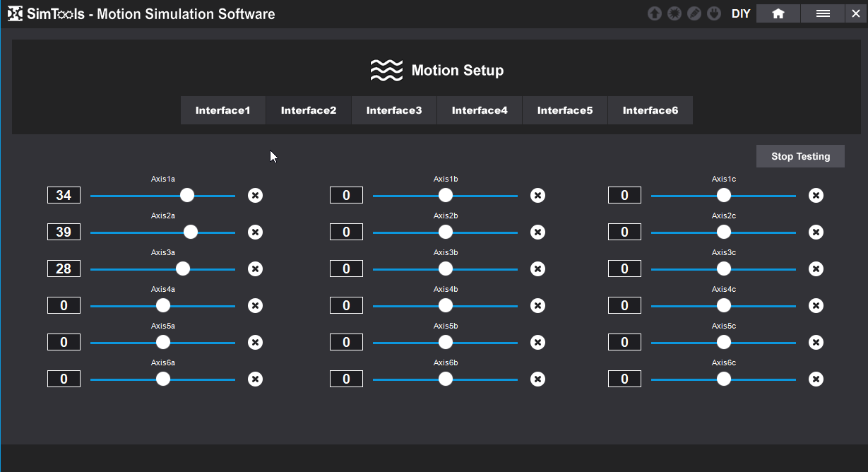Click the Axis2b value box
This screenshot has height=472, width=868.
(x=346, y=232)
